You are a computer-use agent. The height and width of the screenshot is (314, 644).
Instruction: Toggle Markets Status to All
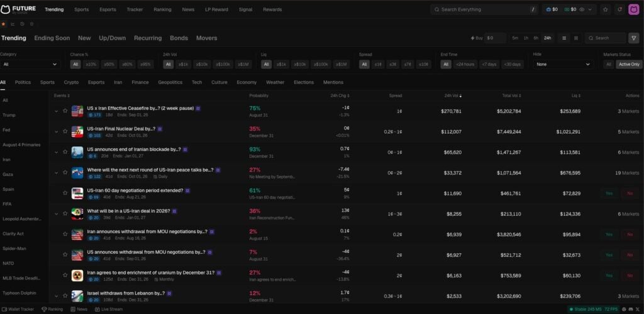pos(609,64)
